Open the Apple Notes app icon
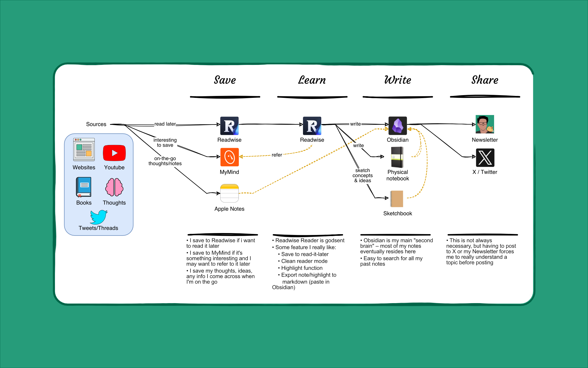 pos(229,195)
